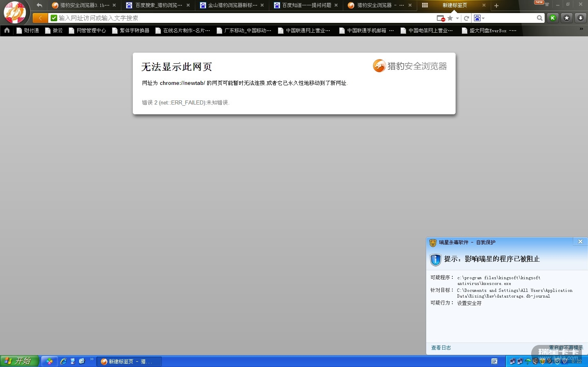Click the Rising lion icon in popup title
This screenshot has height=367, width=588.
(x=433, y=243)
